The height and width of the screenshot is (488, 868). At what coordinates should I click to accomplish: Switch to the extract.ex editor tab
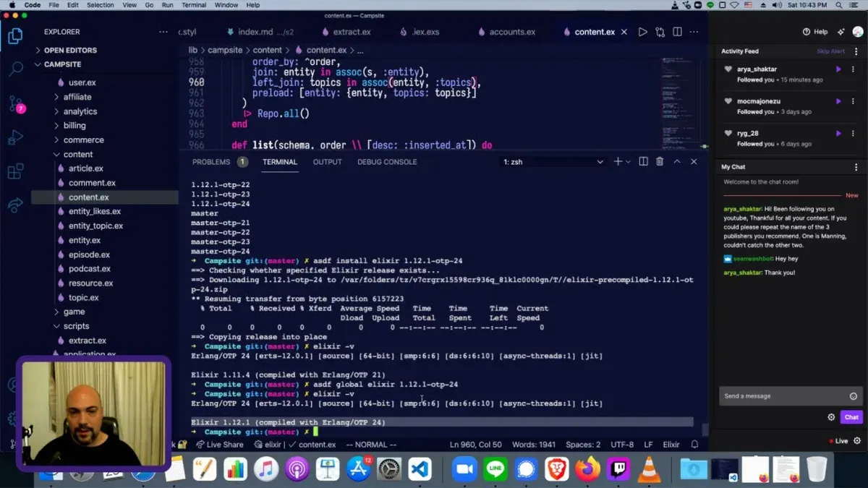coord(346,32)
